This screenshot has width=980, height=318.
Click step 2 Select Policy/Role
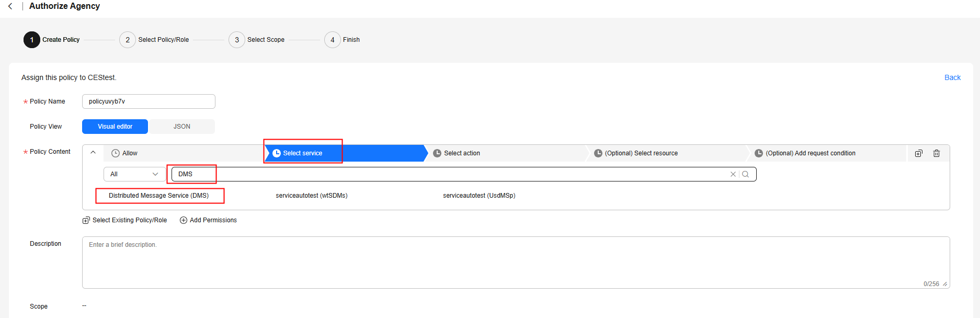(x=154, y=40)
